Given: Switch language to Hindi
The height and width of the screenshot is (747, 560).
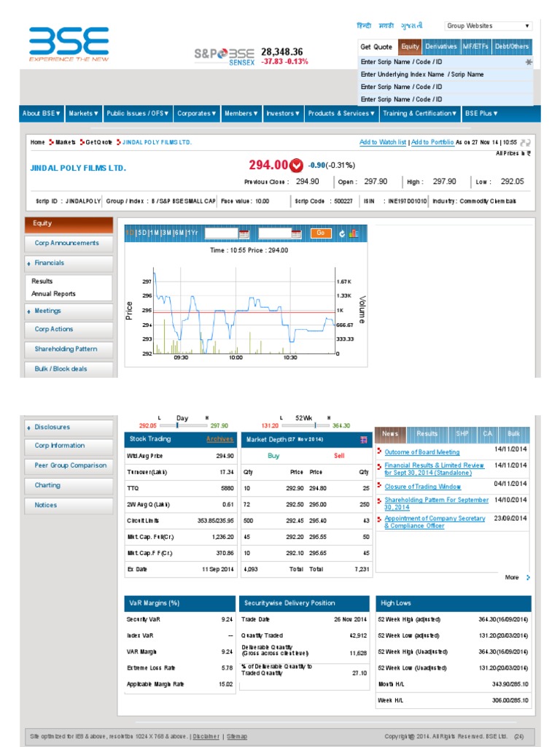Looking at the screenshot, I should (364, 26).
